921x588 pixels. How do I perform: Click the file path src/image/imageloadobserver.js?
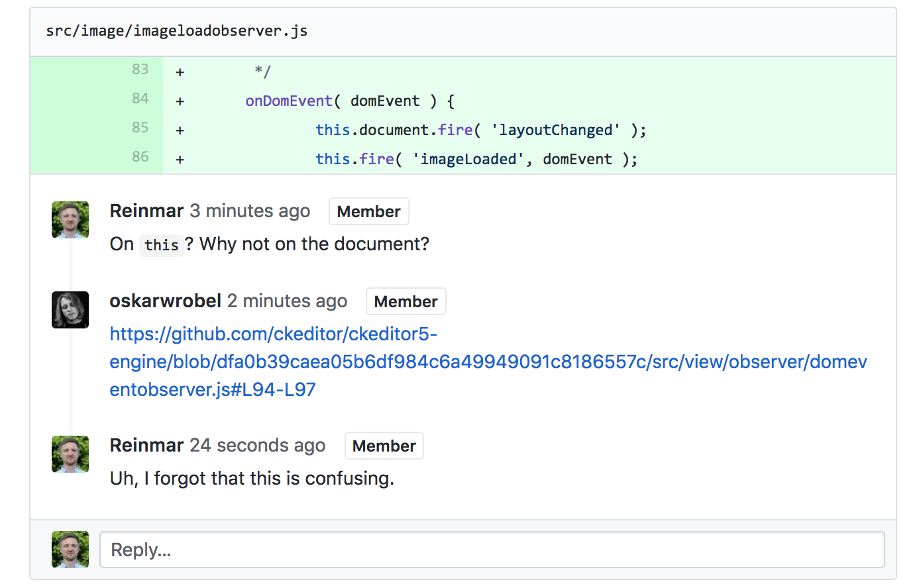[176, 30]
